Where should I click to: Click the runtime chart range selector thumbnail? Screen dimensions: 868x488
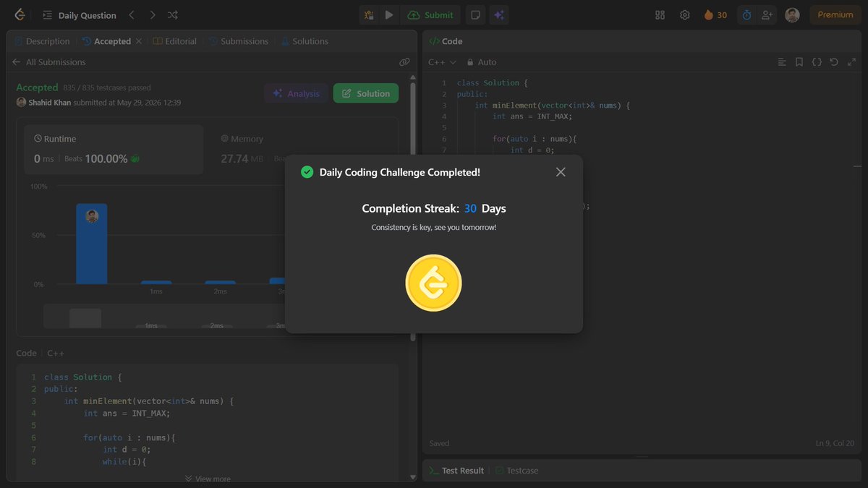coord(85,318)
